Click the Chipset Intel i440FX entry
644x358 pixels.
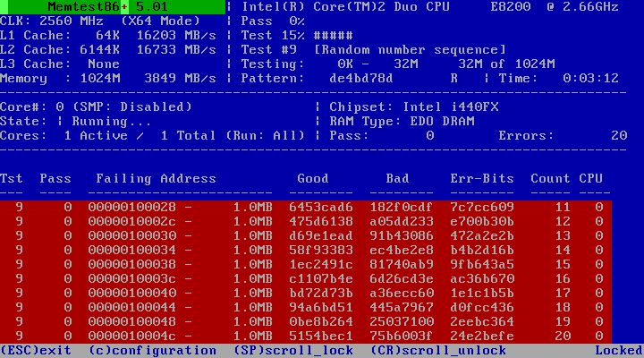coord(414,107)
